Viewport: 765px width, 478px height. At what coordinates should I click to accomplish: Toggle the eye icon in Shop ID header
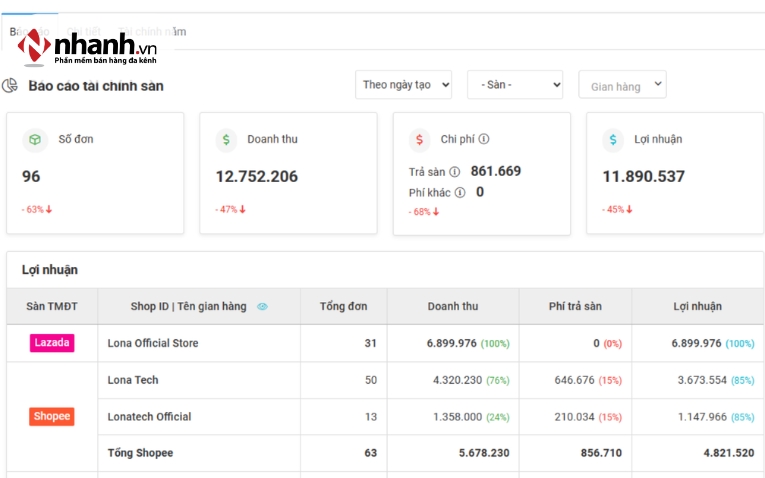coord(262,307)
